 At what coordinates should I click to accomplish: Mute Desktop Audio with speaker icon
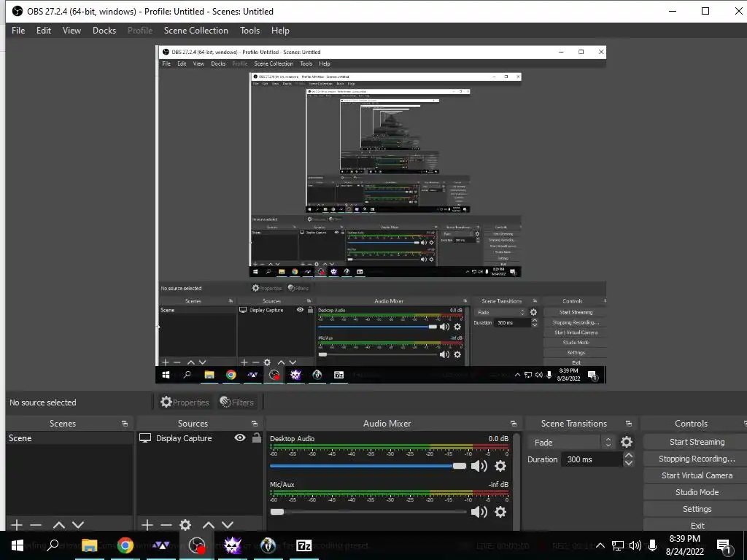[x=479, y=466]
